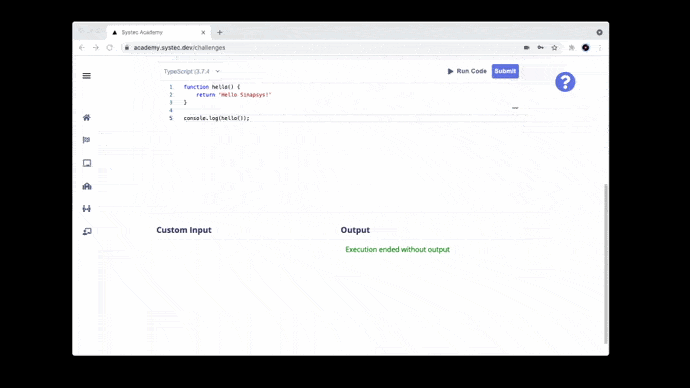Screen dimensions: 690x388
Task: Select the function hello() line in the editor
Action: click(x=212, y=87)
